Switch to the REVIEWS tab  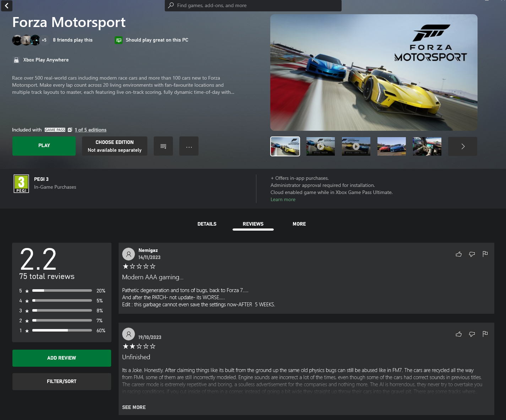click(253, 224)
